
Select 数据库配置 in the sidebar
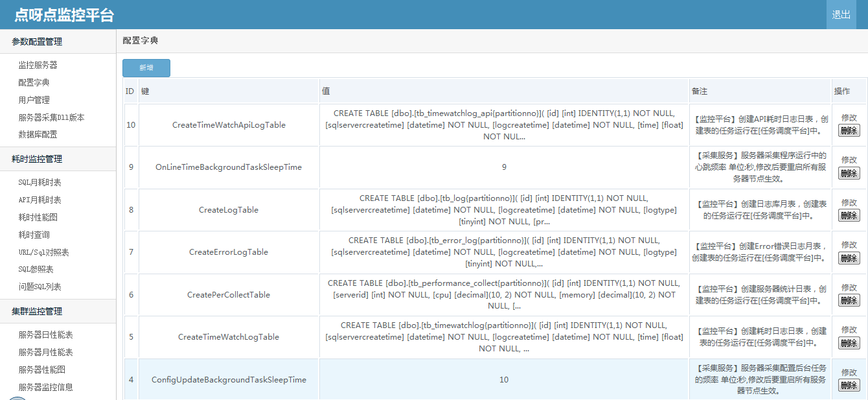(38, 134)
